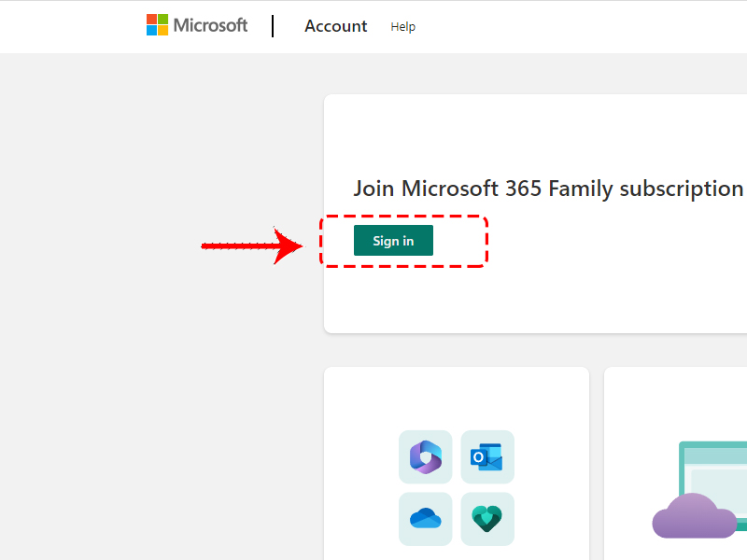The height and width of the screenshot is (560, 747).
Task: Click the purple cloud illustration
Action: click(x=694, y=516)
